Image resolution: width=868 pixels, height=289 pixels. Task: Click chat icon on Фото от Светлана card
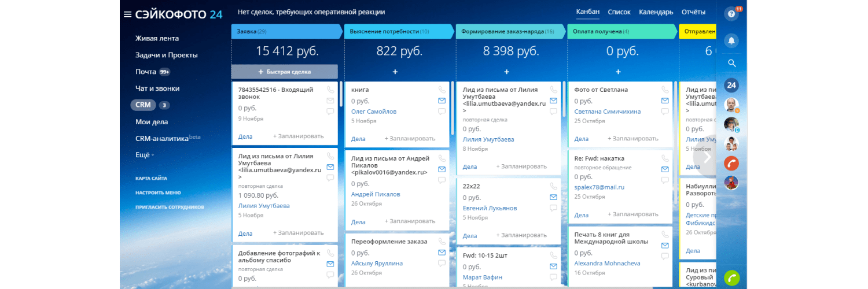click(665, 112)
